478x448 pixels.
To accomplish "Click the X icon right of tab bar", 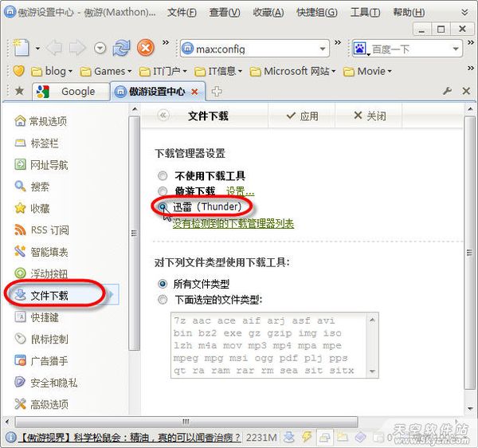I will point(466,91).
